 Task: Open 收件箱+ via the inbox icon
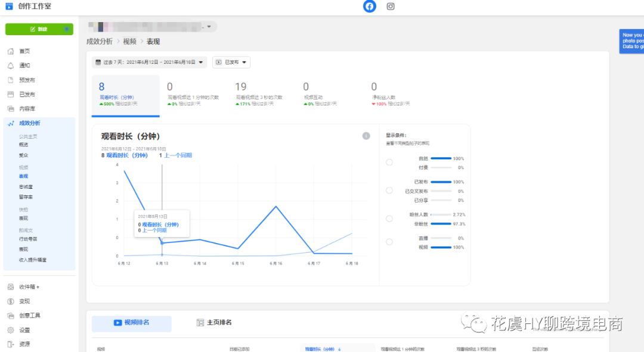tap(11, 286)
